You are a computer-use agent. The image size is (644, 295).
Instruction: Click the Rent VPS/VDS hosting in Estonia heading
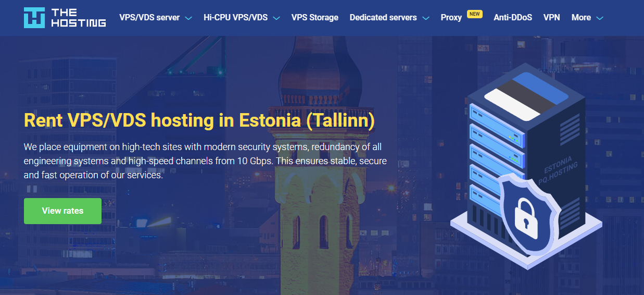point(199,120)
